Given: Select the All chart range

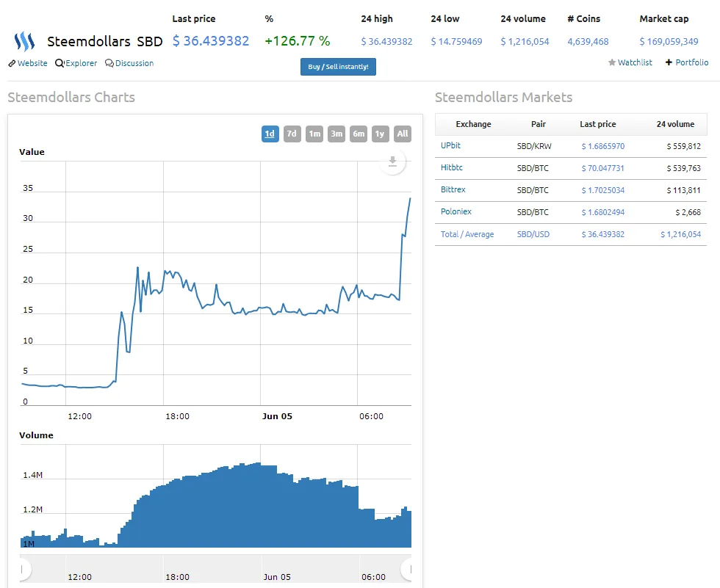Looking at the screenshot, I should 403,134.
